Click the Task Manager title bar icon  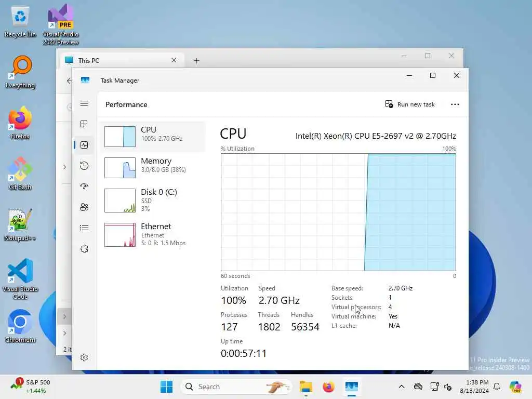[x=85, y=80]
